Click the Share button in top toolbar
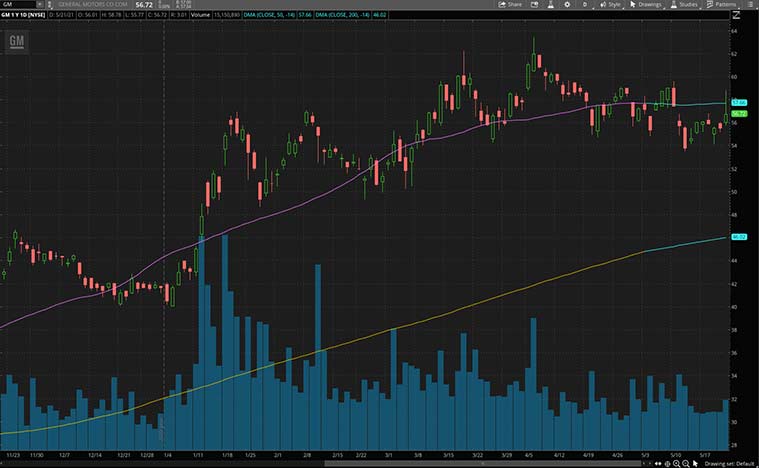The height and width of the screenshot is (468, 759). coord(511,5)
